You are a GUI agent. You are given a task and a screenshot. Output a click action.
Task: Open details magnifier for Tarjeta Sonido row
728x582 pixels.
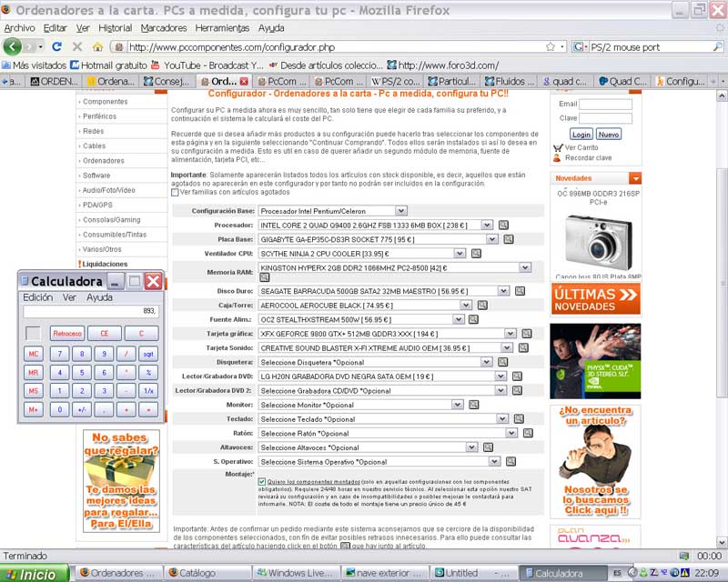pyautogui.click(x=523, y=347)
